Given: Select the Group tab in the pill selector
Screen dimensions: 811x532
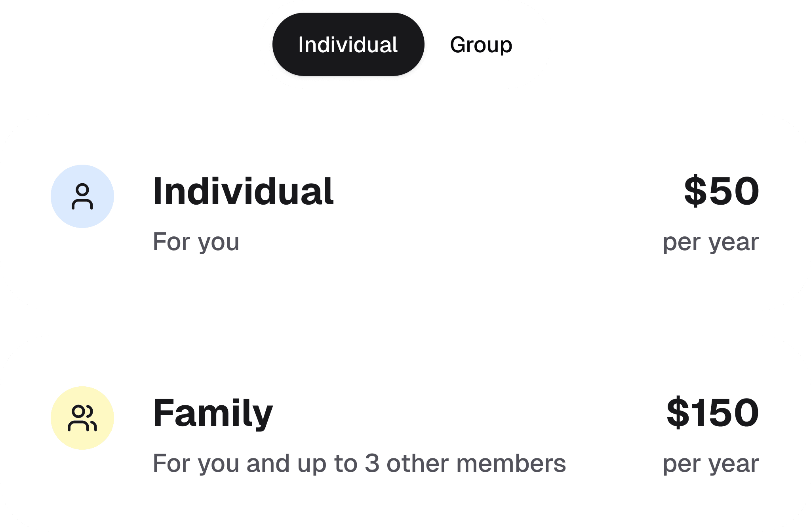Looking at the screenshot, I should coord(480,45).
